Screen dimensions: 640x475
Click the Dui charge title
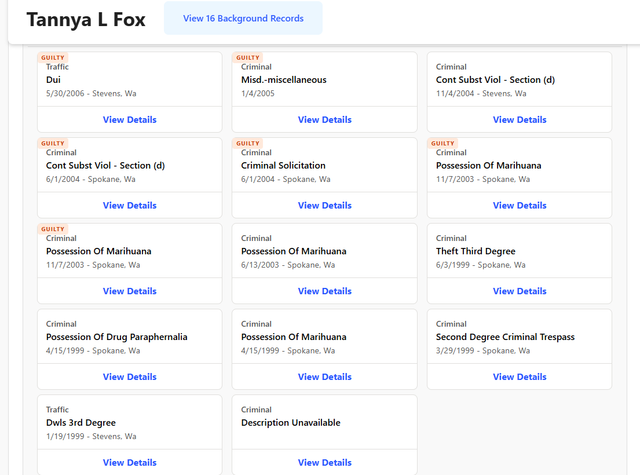coord(53,80)
